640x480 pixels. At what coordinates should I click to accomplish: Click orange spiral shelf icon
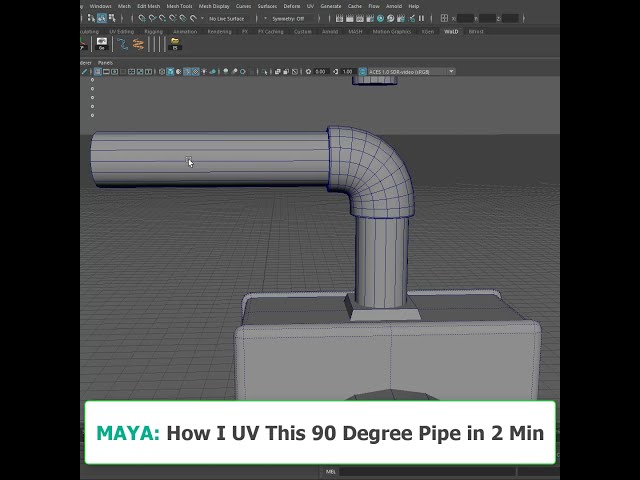tap(138, 44)
